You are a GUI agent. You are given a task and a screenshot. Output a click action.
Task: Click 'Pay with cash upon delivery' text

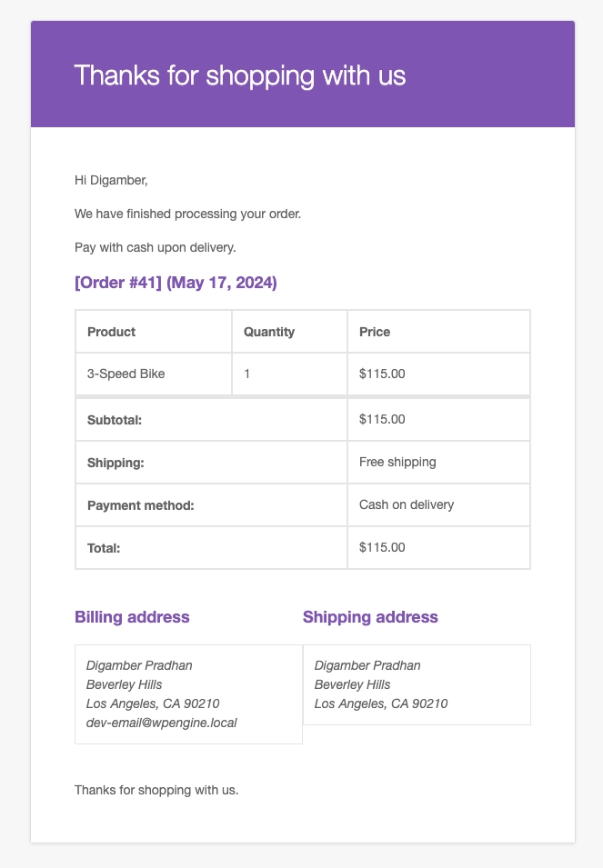pyautogui.click(x=156, y=246)
